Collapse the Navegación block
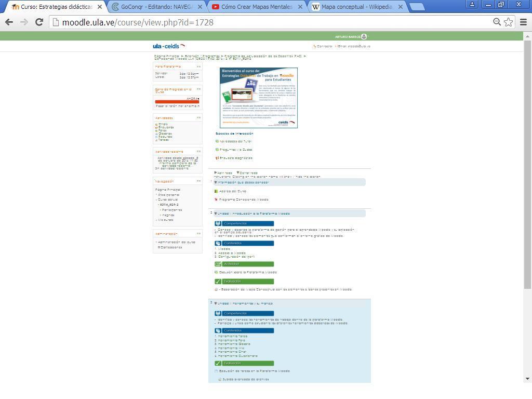 click(x=198, y=181)
